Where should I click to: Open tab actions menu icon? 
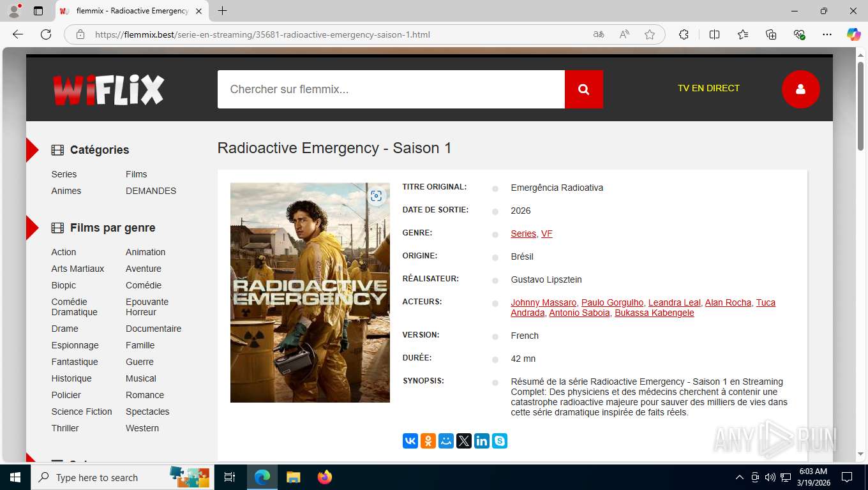38,11
